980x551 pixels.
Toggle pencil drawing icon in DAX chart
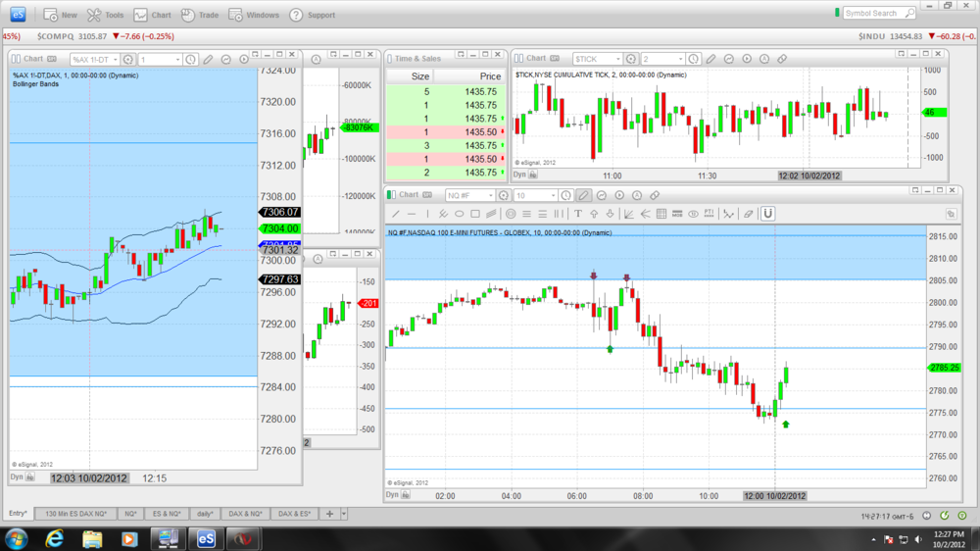tap(208, 60)
